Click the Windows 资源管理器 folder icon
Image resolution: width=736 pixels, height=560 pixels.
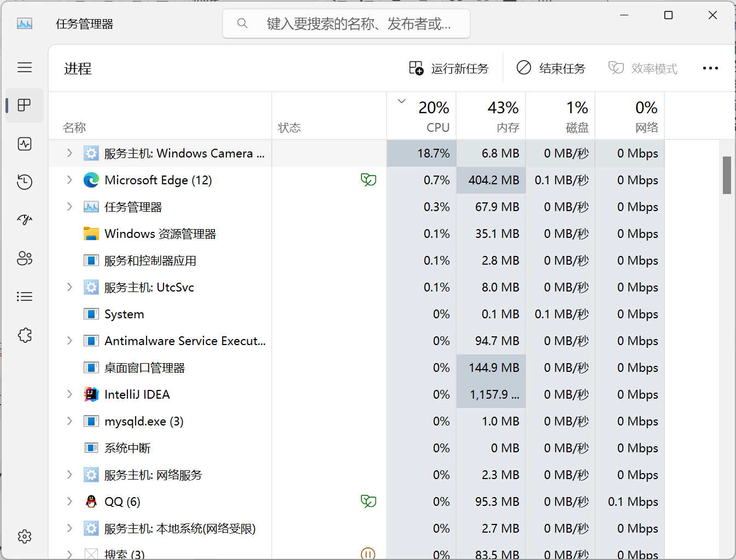[x=91, y=234]
